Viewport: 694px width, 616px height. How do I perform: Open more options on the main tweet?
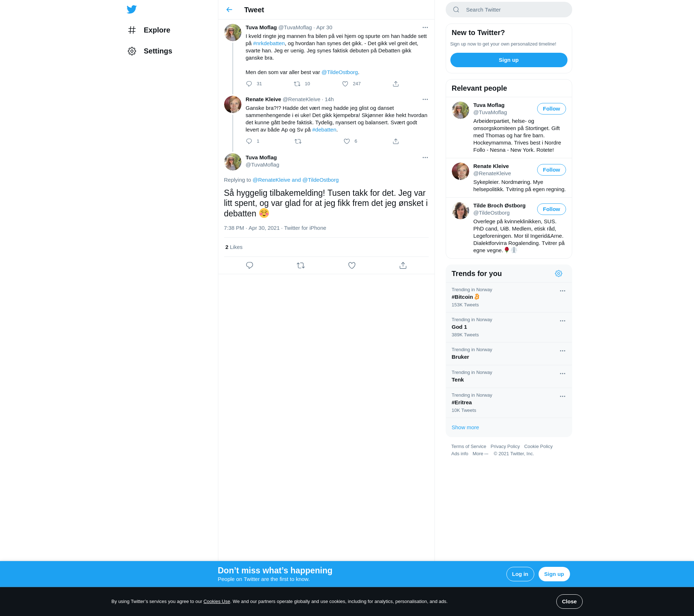click(x=425, y=158)
